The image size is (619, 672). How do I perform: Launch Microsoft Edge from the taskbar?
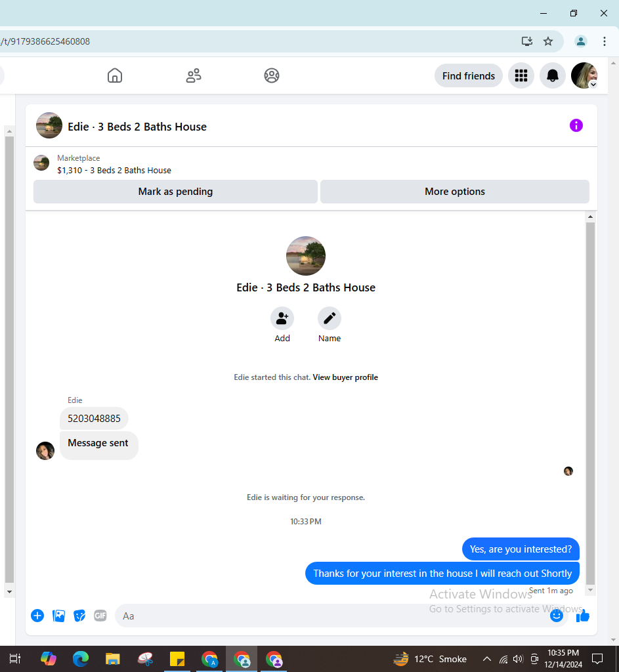click(x=80, y=659)
